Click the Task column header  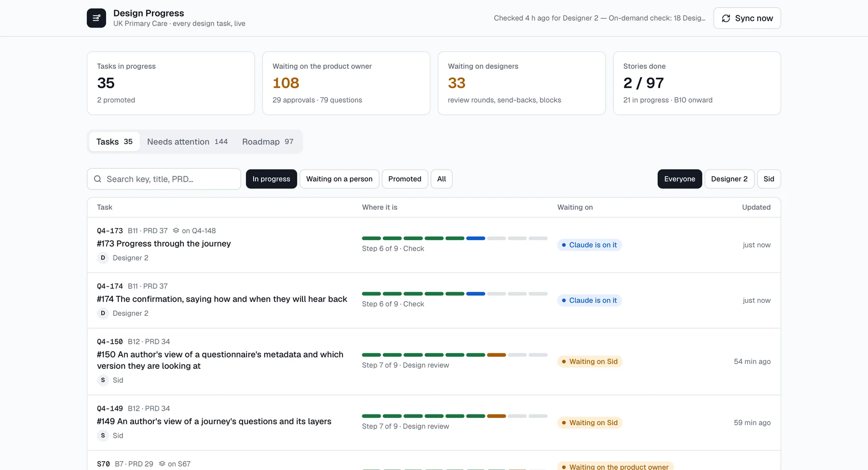coord(105,207)
